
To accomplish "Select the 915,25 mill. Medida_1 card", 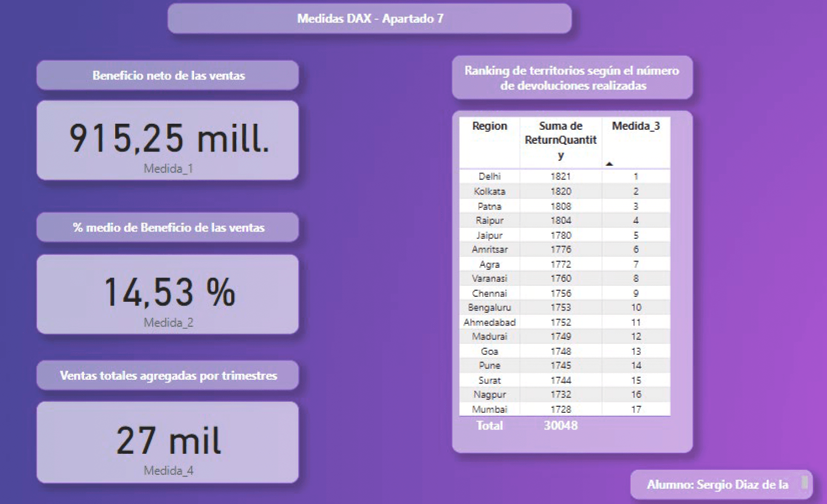I will click(168, 140).
